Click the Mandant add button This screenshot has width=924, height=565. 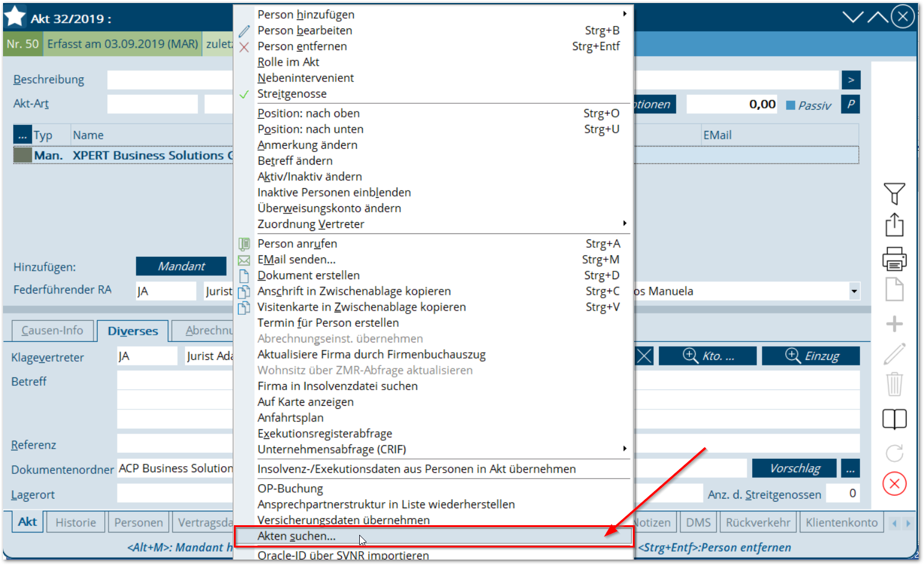tap(181, 267)
